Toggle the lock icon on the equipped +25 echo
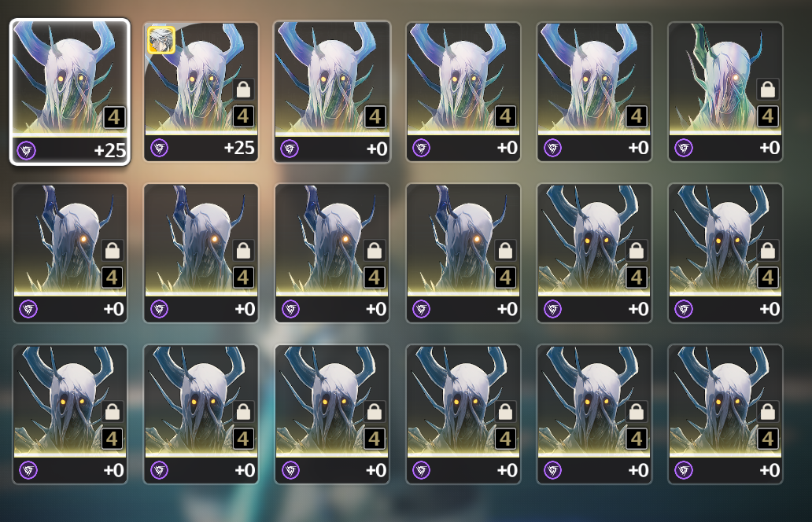 243,90
